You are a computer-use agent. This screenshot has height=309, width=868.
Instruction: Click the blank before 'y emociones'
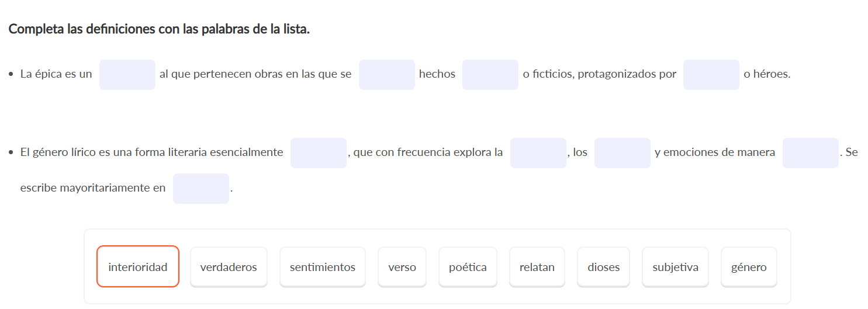(623, 153)
